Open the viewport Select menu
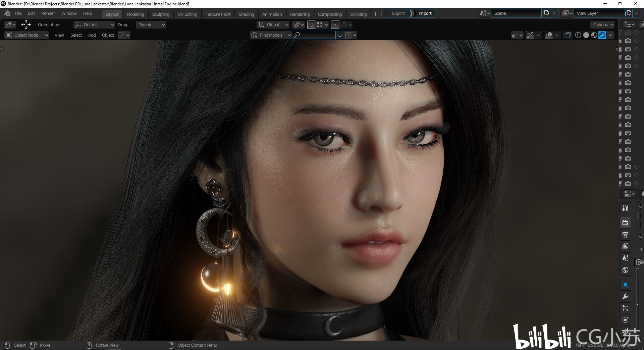Image resolution: width=644 pixels, height=350 pixels. (x=76, y=35)
